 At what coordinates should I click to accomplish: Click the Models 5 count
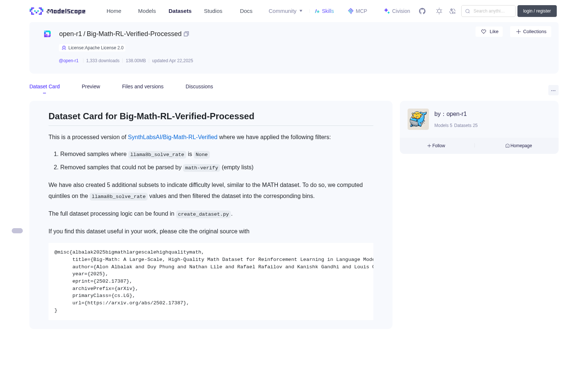pyautogui.click(x=443, y=125)
